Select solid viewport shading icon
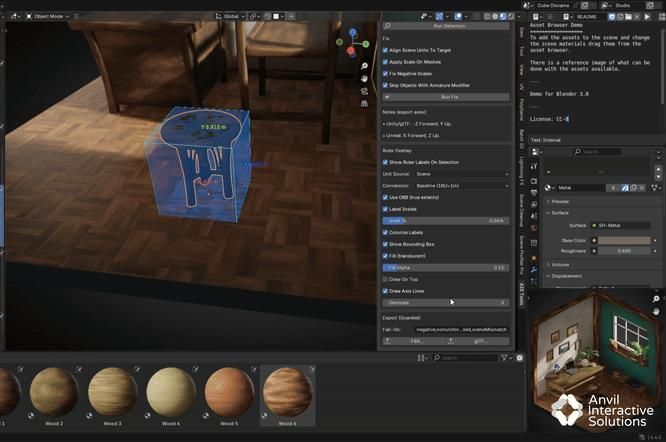 point(495,17)
